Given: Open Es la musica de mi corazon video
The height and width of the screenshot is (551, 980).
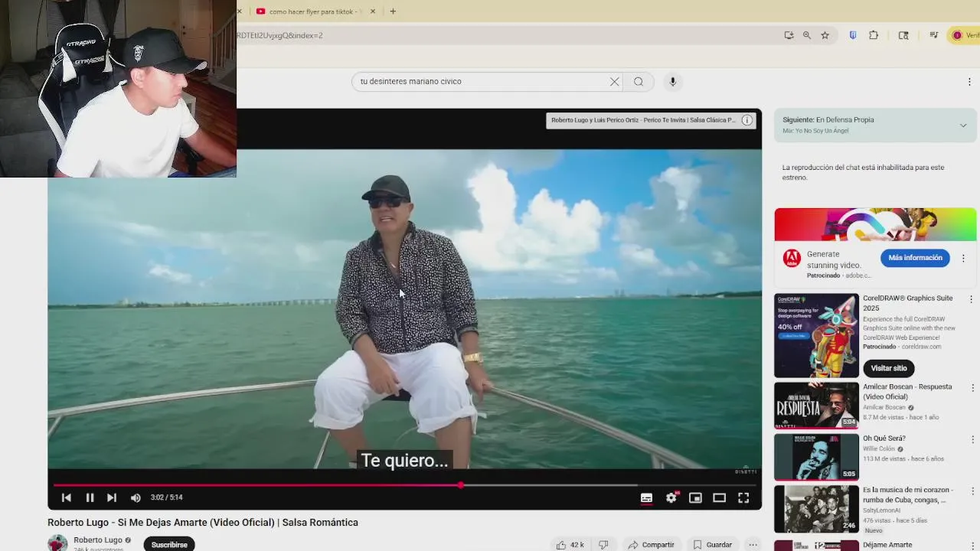Looking at the screenshot, I should point(816,509).
